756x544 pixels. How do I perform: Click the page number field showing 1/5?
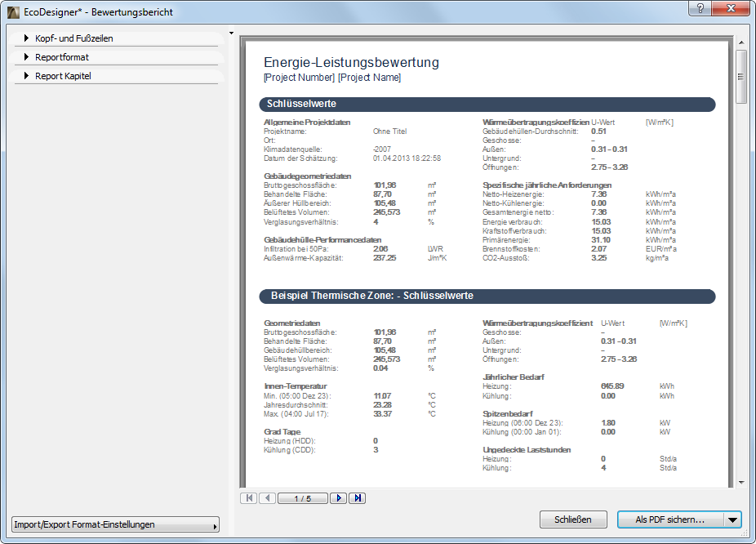pyautogui.click(x=302, y=497)
